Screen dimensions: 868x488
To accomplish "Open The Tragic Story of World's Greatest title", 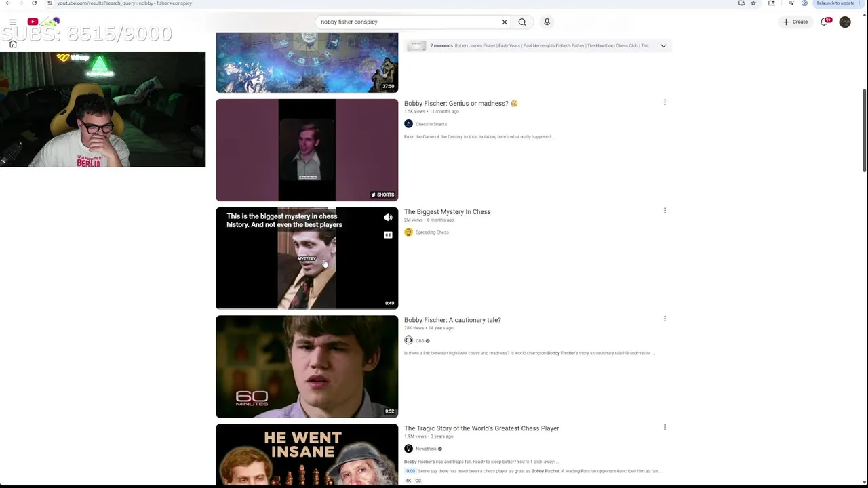I will click(481, 428).
